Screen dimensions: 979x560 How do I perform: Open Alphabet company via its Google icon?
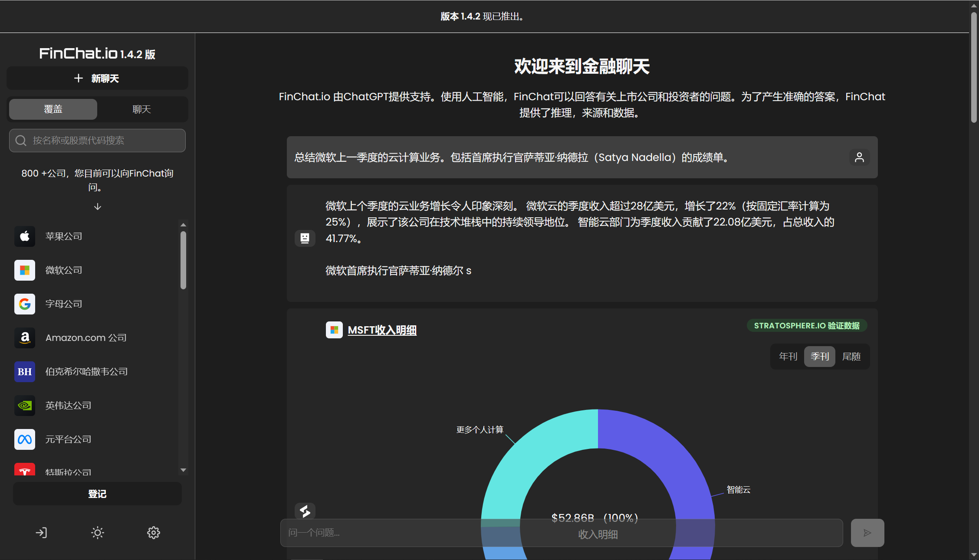point(25,304)
